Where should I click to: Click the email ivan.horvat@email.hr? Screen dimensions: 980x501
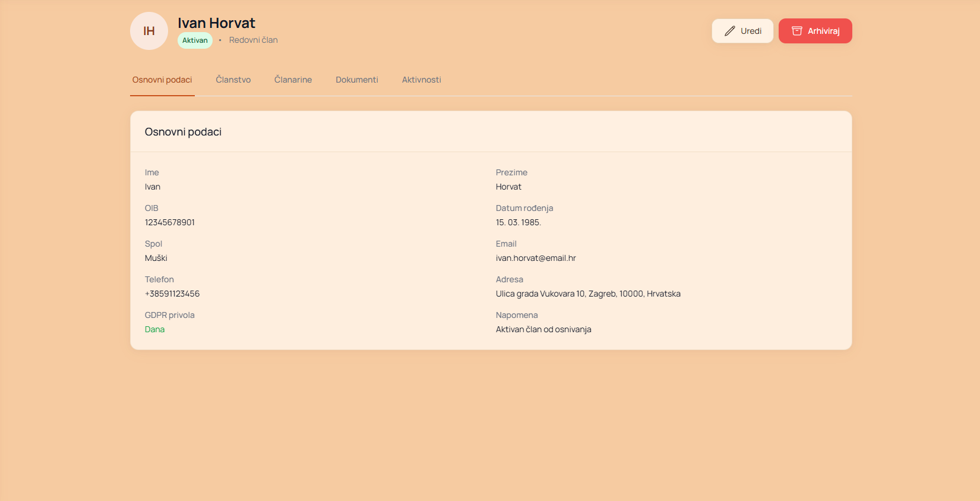[536, 258]
